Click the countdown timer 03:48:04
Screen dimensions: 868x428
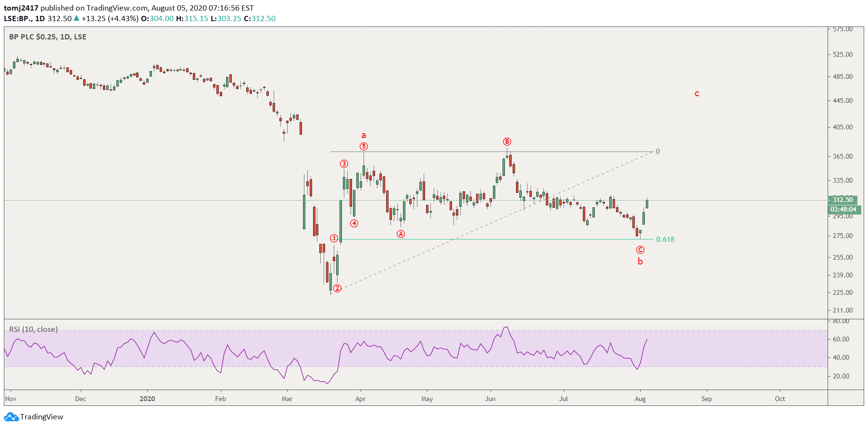coord(844,210)
